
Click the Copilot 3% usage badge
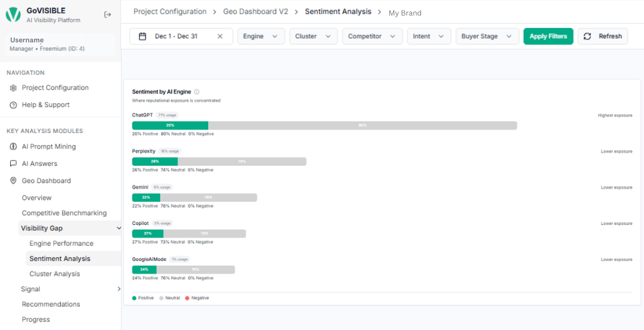(x=162, y=223)
